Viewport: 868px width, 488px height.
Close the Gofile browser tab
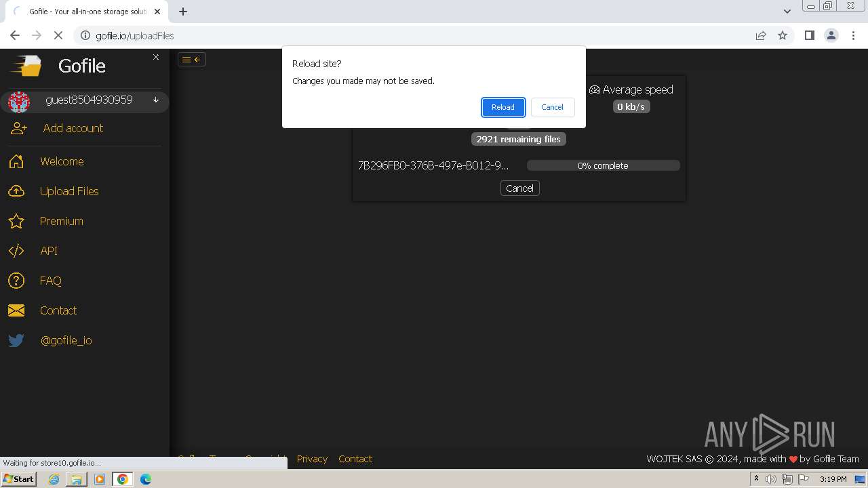point(157,12)
